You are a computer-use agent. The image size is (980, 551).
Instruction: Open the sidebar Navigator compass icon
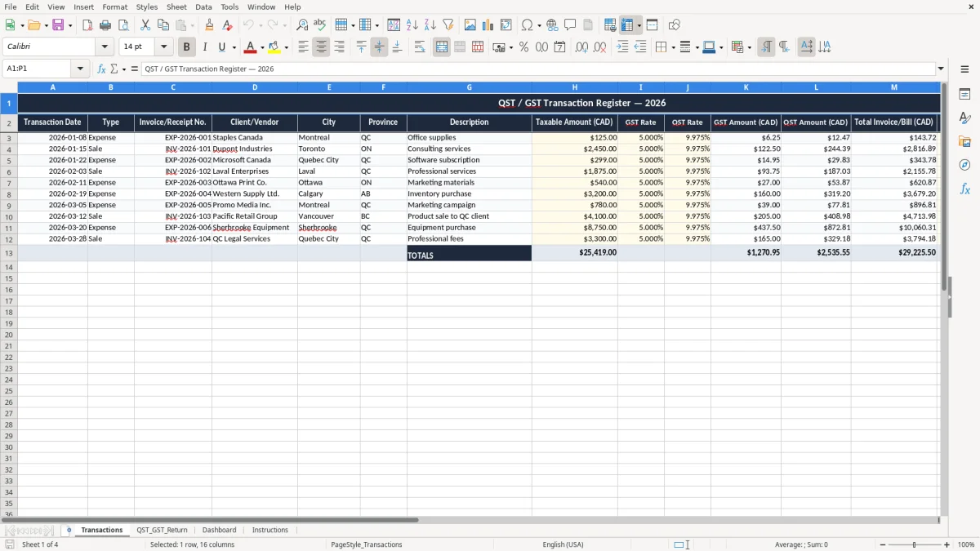pos(964,166)
